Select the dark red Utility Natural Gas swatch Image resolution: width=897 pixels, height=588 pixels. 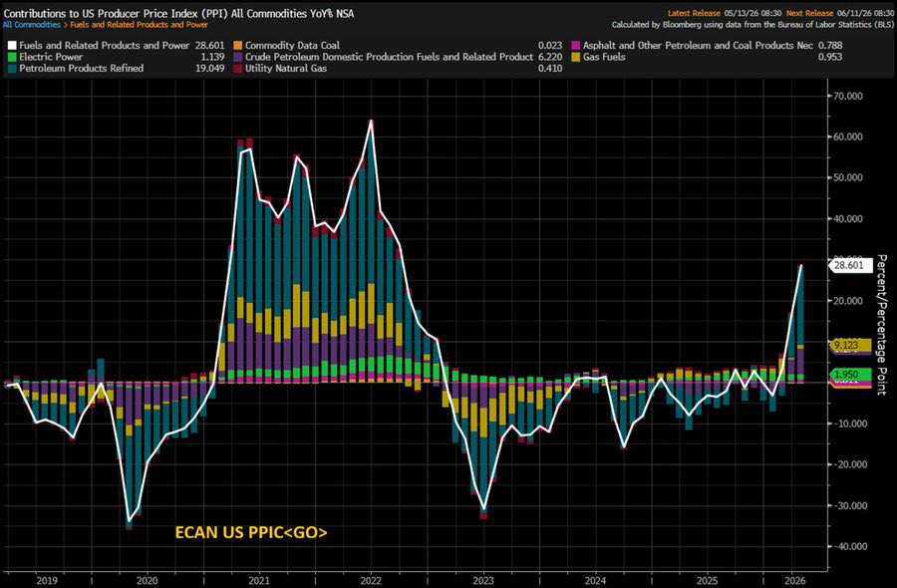click(x=238, y=68)
